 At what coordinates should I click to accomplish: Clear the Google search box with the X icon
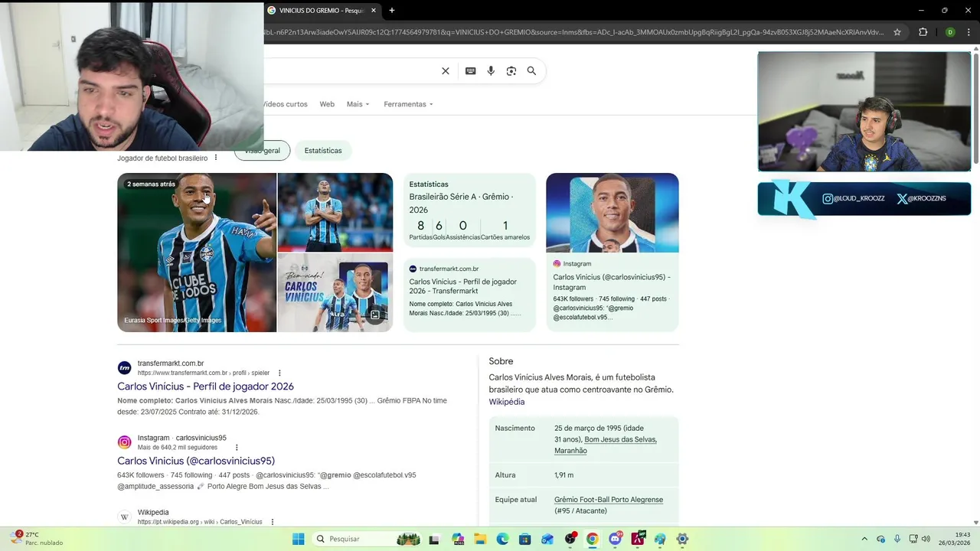click(x=446, y=71)
